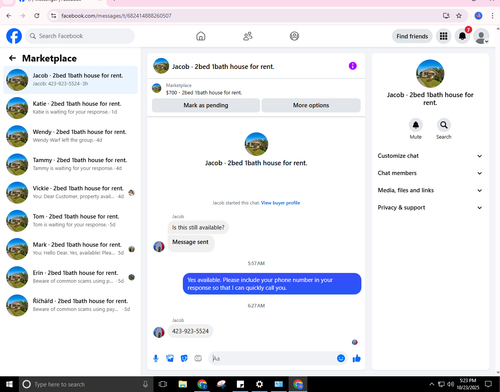Click the blue 'Yes available' reply bubble

pyautogui.click(x=272, y=284)
